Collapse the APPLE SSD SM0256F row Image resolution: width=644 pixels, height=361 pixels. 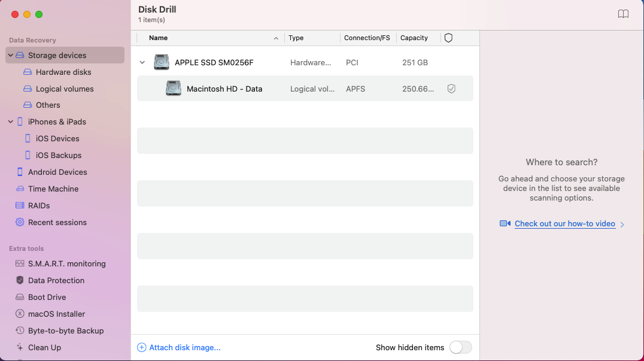click(x=142, y=62)
